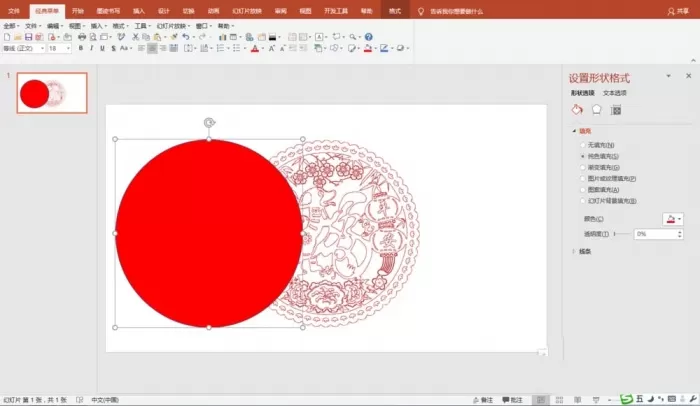Image resolution: width=700 pixels, height=406 pixels.
Task: Click the Bold B button
Action: point(81,48)
